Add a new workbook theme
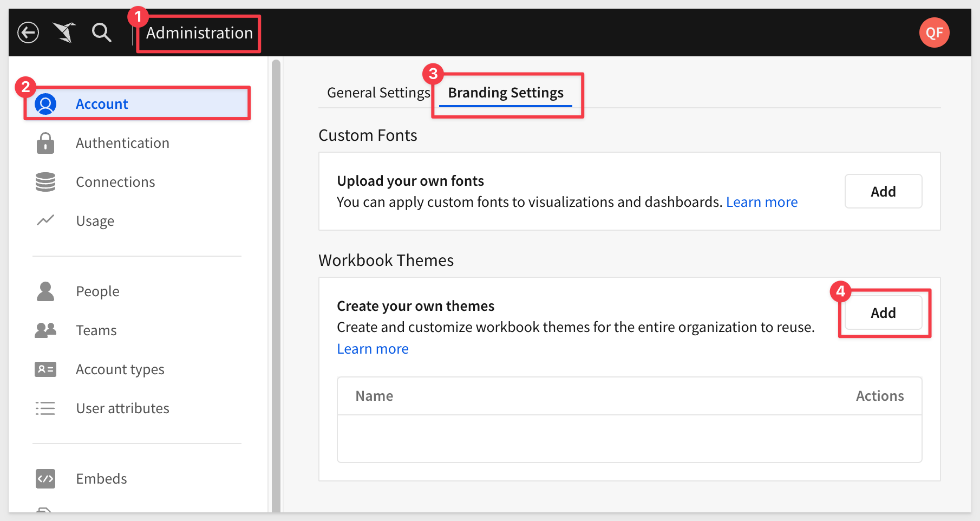 click(x=883, y=312)
